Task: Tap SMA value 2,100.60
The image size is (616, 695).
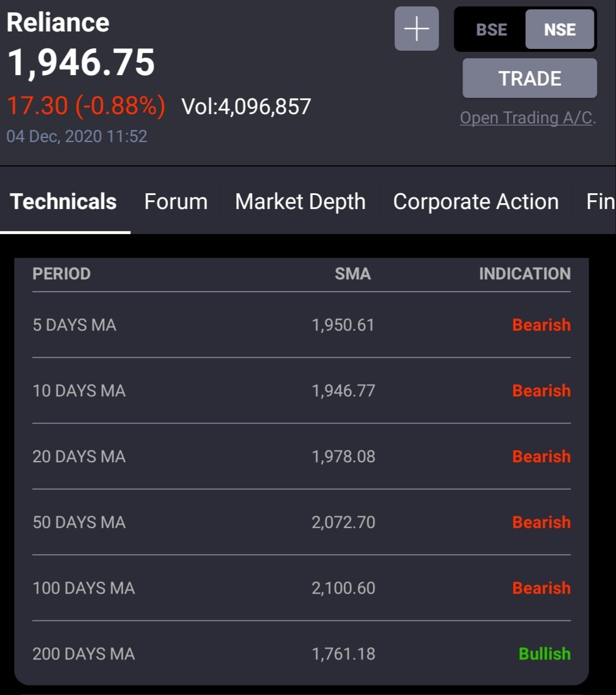Action: pos(343,588)
